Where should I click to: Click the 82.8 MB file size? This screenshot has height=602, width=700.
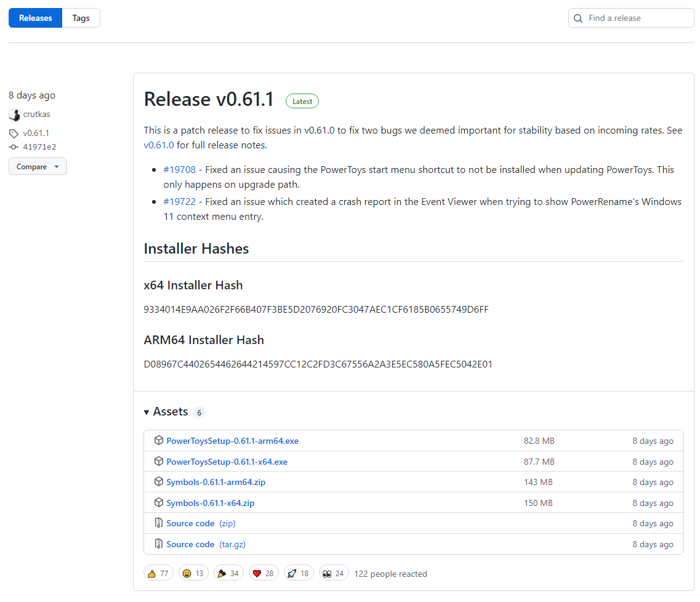pyautogui.click(x=539, y=441)
